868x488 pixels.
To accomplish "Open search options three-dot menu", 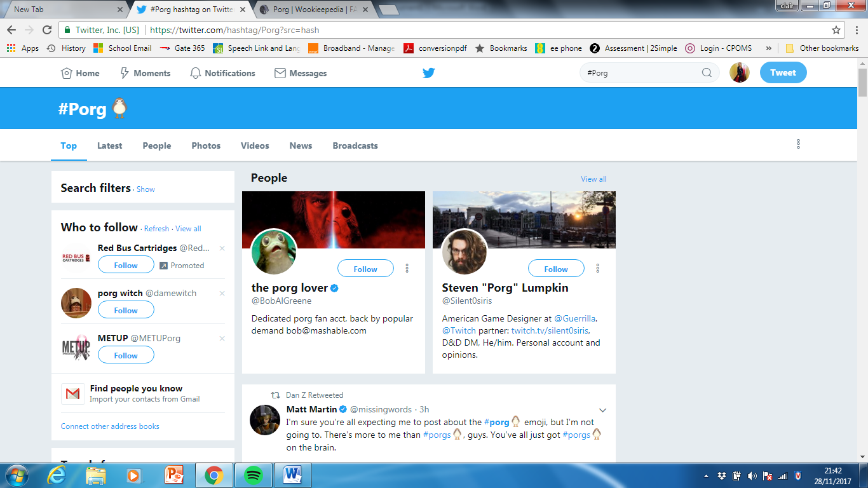I will pos(798,144).
